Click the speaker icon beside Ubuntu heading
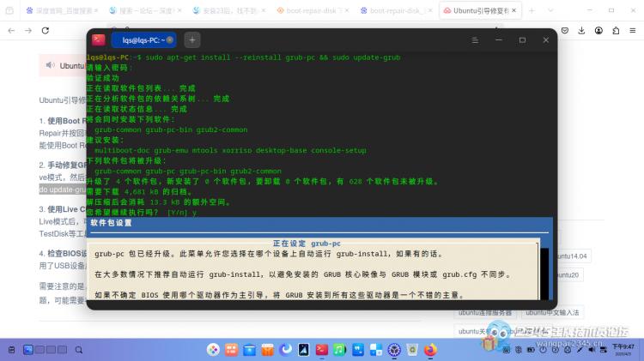Viewport: 644px width, 361px height. pos(50,65)
